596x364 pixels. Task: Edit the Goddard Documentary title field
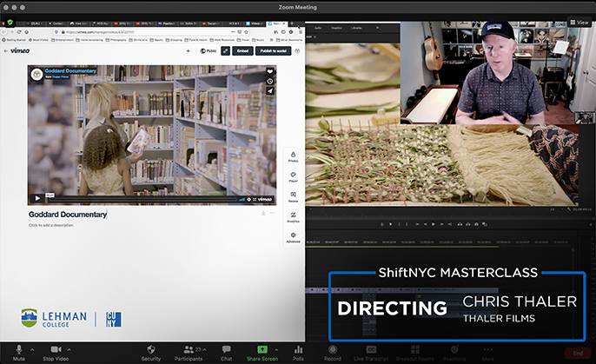pos(68,215)
